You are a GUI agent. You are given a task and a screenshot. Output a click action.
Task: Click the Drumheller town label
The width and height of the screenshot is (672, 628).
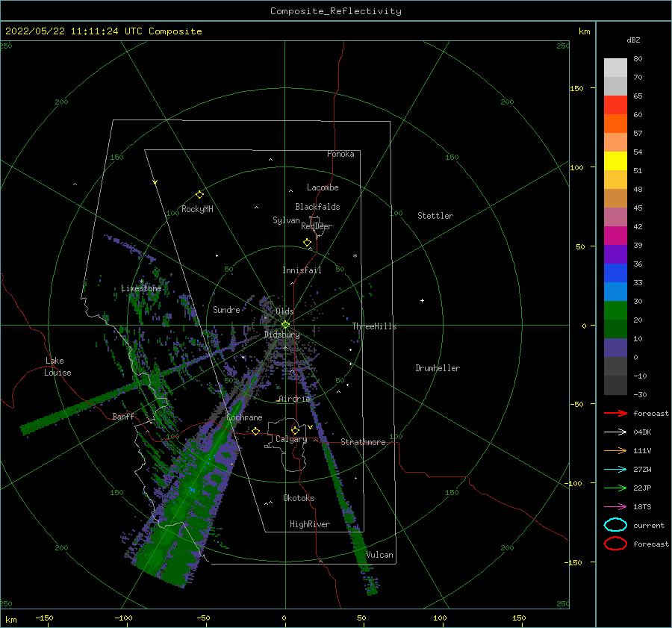pos(438,368)
